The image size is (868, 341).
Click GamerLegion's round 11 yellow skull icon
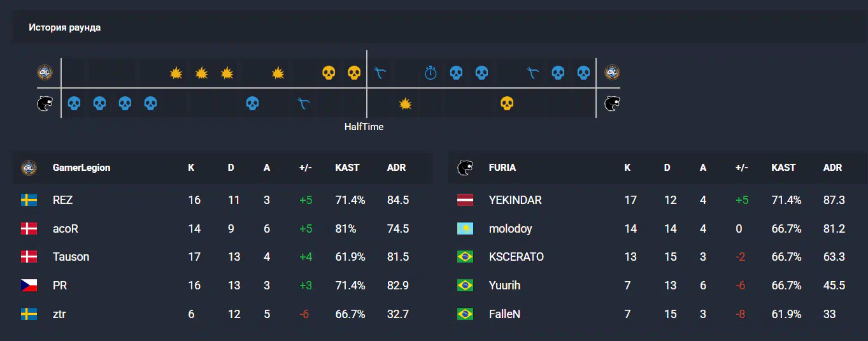[329, 73]
